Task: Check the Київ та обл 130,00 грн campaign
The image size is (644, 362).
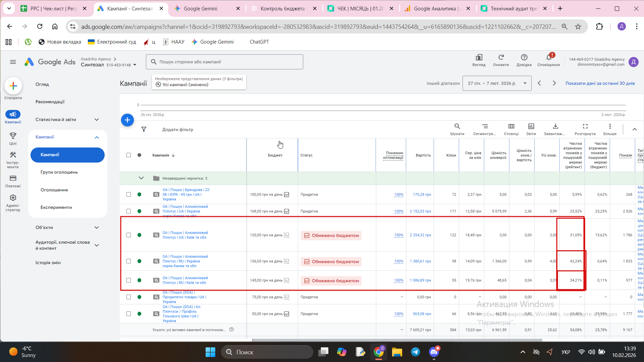Action: tap(128, 235)
